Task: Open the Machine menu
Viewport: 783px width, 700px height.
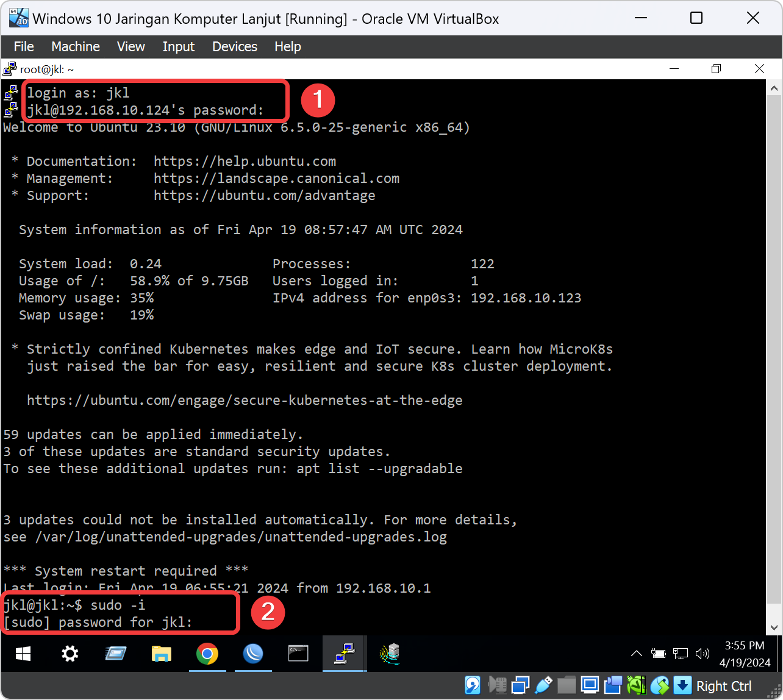Action: (76, 46)
